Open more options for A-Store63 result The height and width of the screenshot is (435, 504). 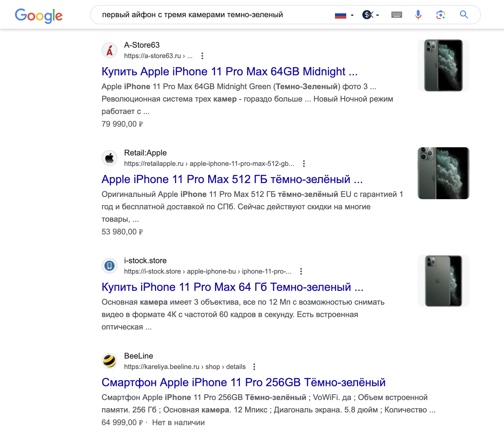tap(202, 56)
